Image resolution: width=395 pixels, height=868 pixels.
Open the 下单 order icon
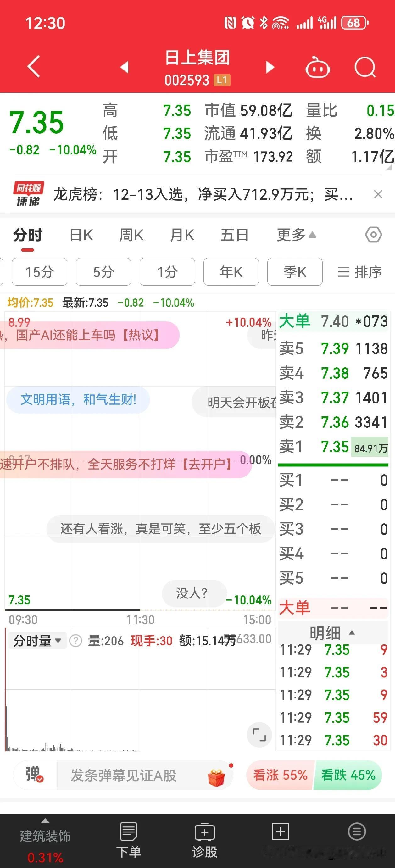click(x=128, y=840)
